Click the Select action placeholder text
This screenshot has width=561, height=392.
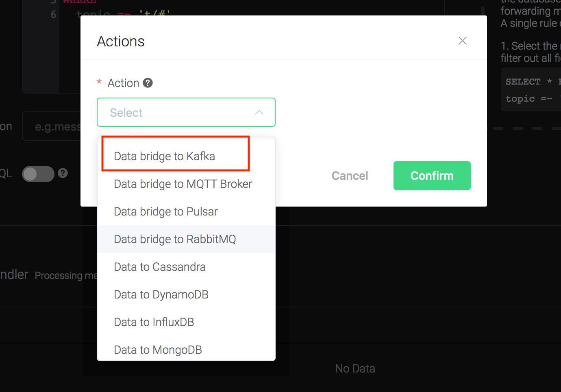pyautogui.click(x=126, y=113)
